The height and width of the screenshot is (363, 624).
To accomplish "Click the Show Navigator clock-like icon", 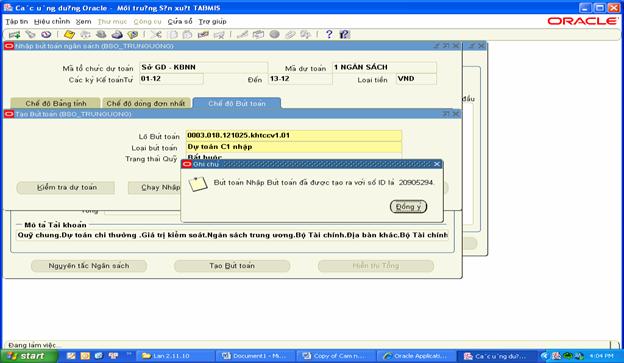I will [x=46, y=35].
